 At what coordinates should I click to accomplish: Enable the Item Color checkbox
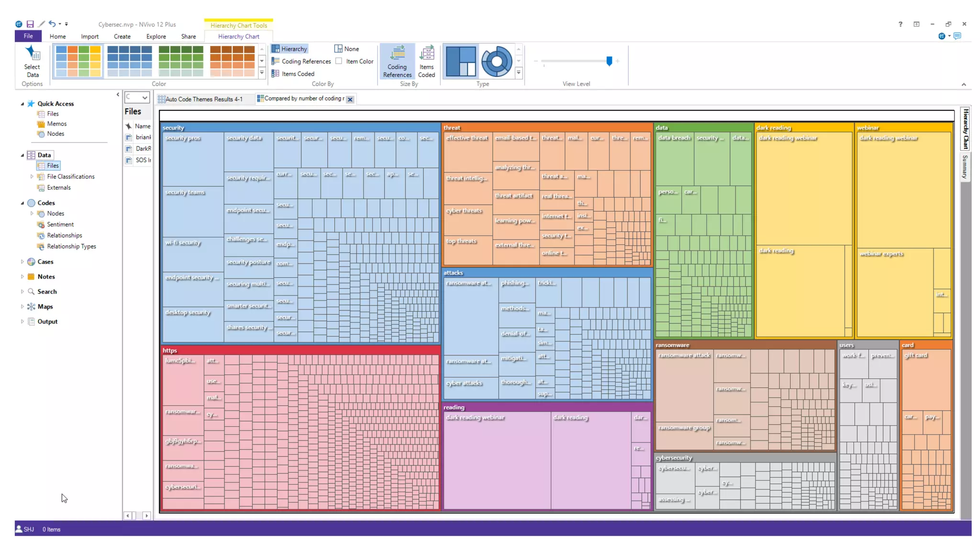tap(339, 61)
